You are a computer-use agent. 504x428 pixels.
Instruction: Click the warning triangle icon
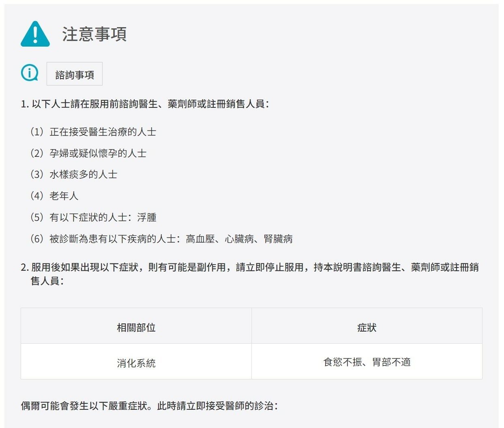click(35, 34)
